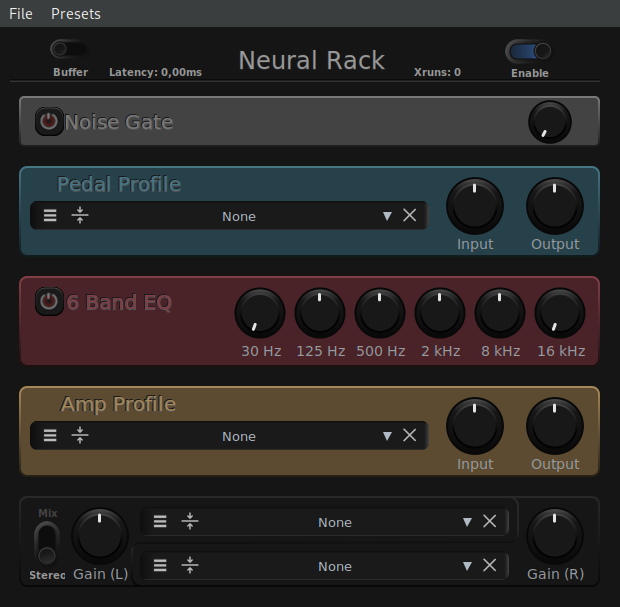Image resolution: width=620 pixels, height=607 pixels.
Task: Click the 16 kHz EQ knob
Action: (560, 312)
